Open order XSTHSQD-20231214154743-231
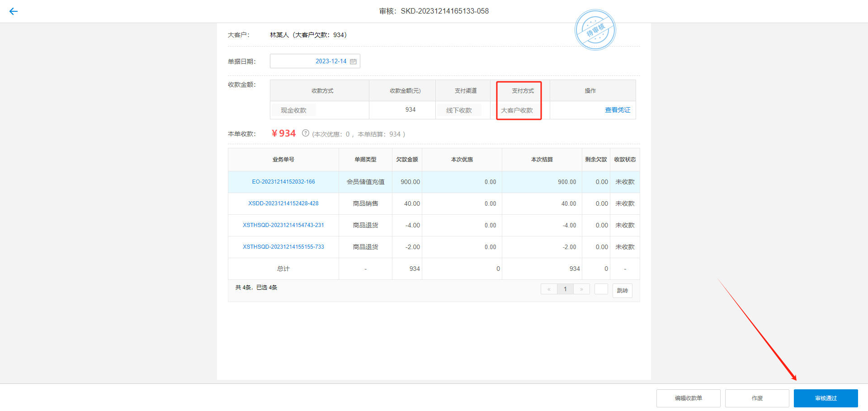The width and height of the screenshot is (868, 411). pos(283,225)
